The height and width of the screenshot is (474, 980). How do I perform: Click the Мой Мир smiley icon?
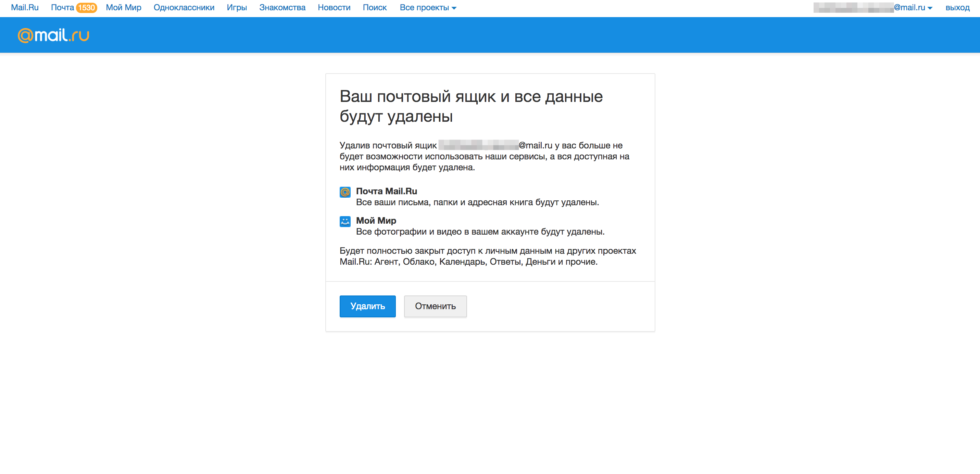(x=345, y=221)
